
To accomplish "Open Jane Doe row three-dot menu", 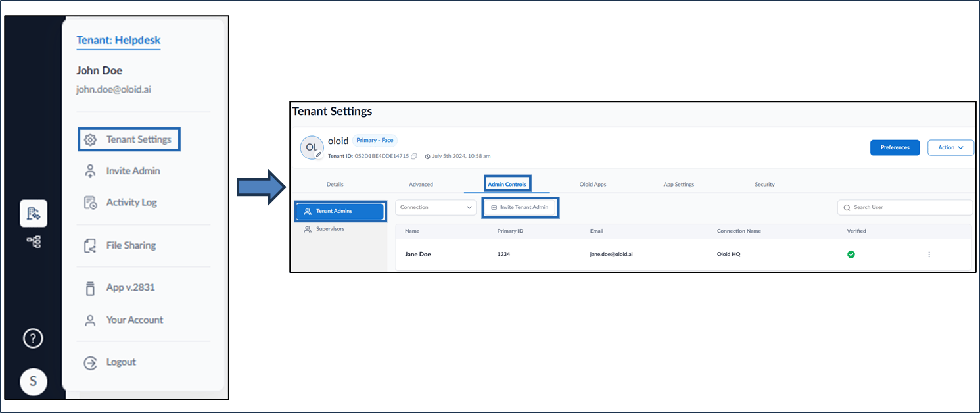I will tap(929, 255).
